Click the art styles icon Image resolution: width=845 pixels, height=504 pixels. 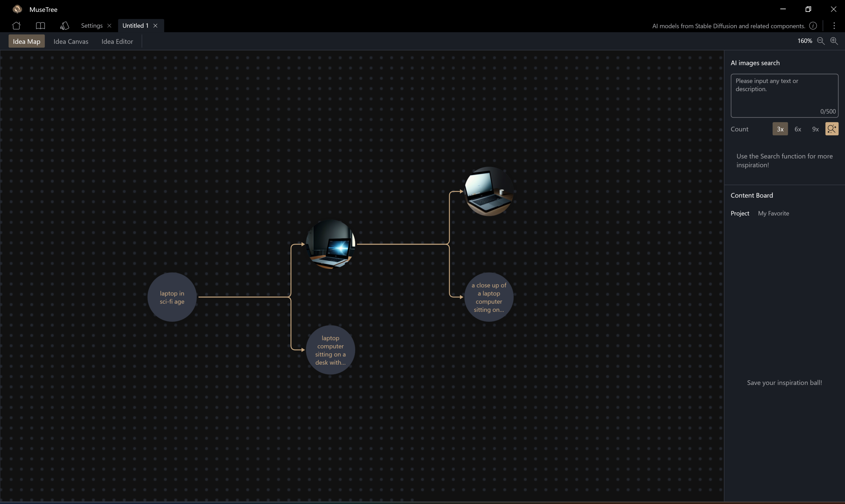[64, 26]
